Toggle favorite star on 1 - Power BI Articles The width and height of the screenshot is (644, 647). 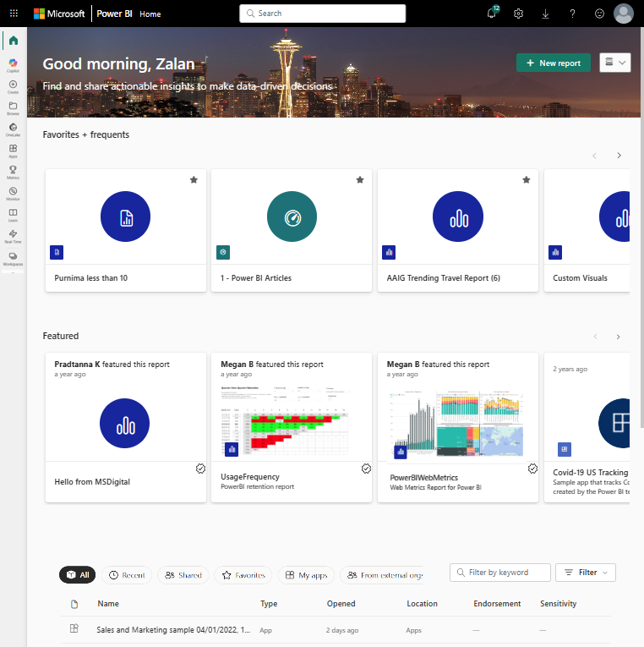tap(360, 179)
